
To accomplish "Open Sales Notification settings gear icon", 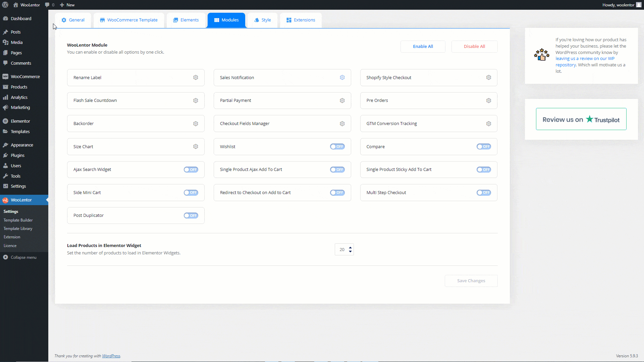I will point(342,77).
